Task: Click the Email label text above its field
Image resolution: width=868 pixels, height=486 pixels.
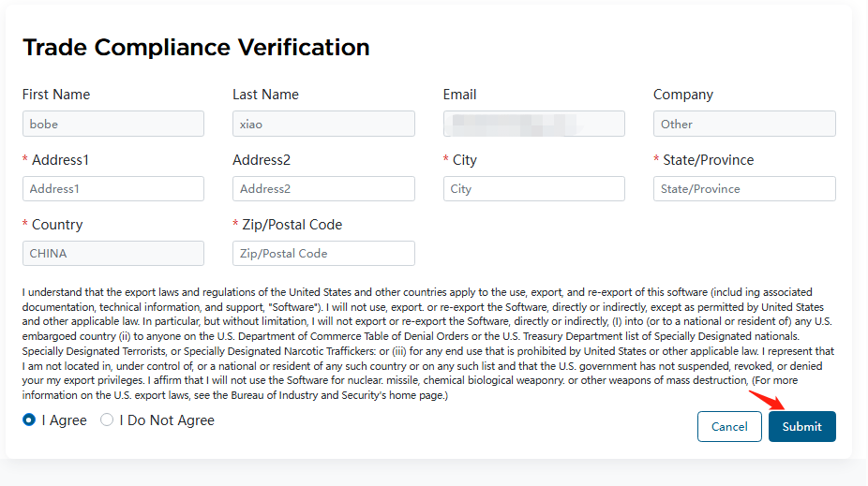Action: coord(459,95)
